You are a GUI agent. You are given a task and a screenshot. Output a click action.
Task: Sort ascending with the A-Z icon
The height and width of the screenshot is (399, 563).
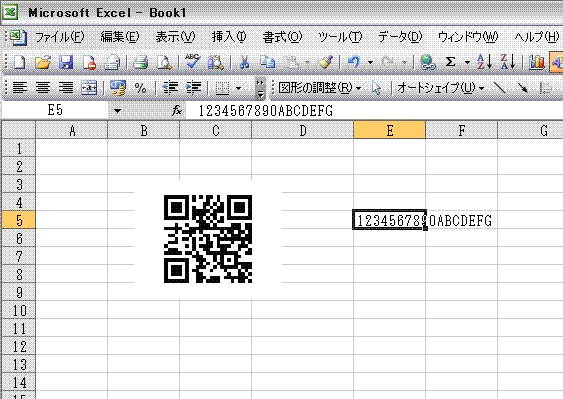[484, 62]
